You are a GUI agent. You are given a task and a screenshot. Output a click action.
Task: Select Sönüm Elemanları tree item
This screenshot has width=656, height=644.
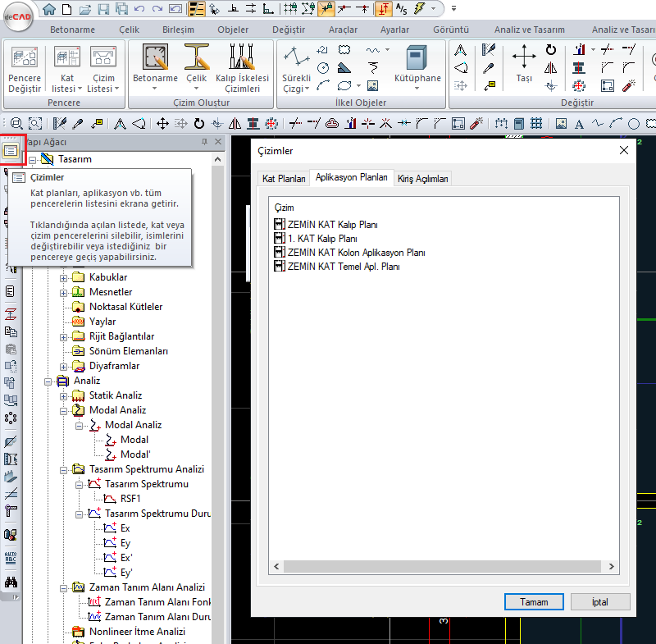pos(129,351)
